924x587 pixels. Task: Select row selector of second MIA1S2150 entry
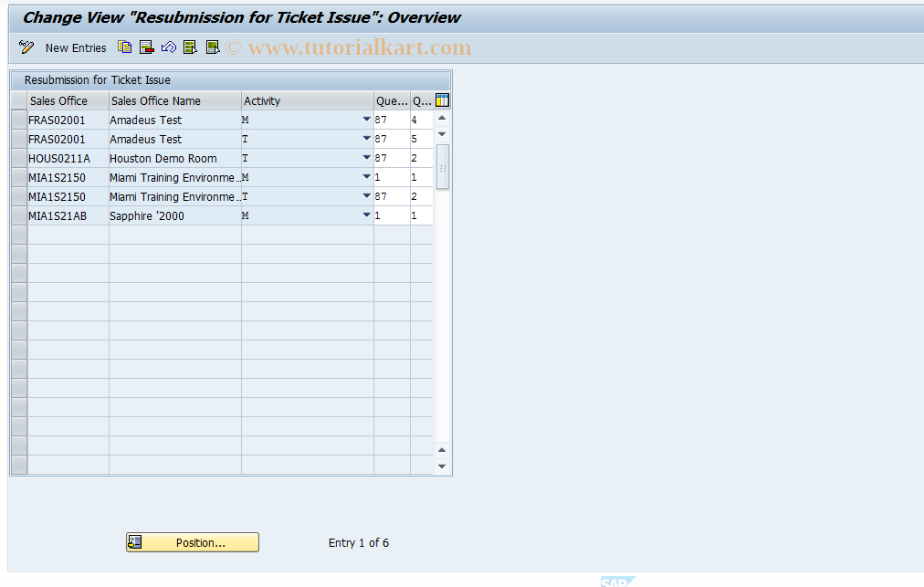pyautogui.click(x=19, y=196)
